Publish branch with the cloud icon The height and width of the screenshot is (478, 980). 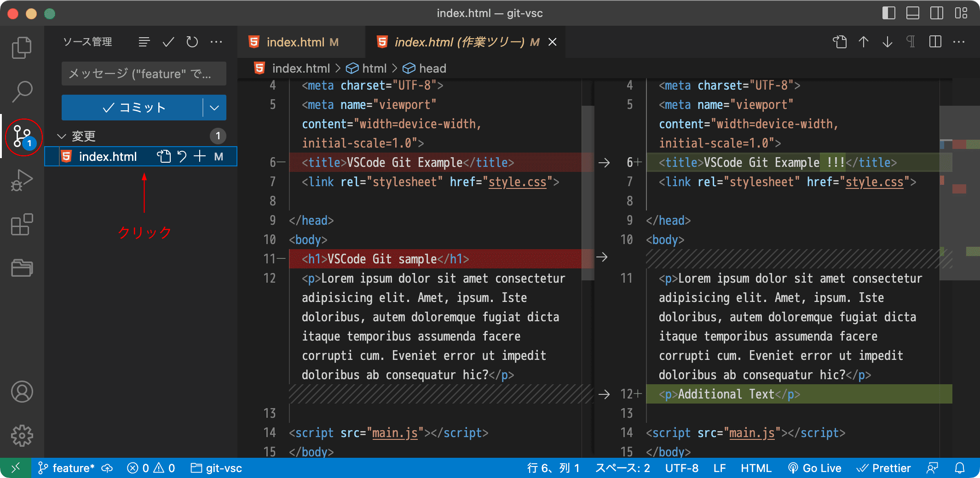point(107,468)
